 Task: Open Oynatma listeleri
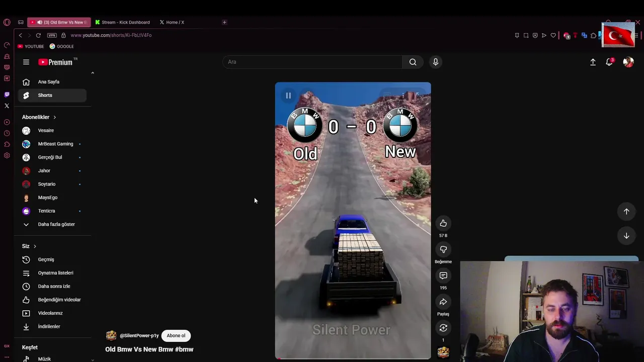52,273
